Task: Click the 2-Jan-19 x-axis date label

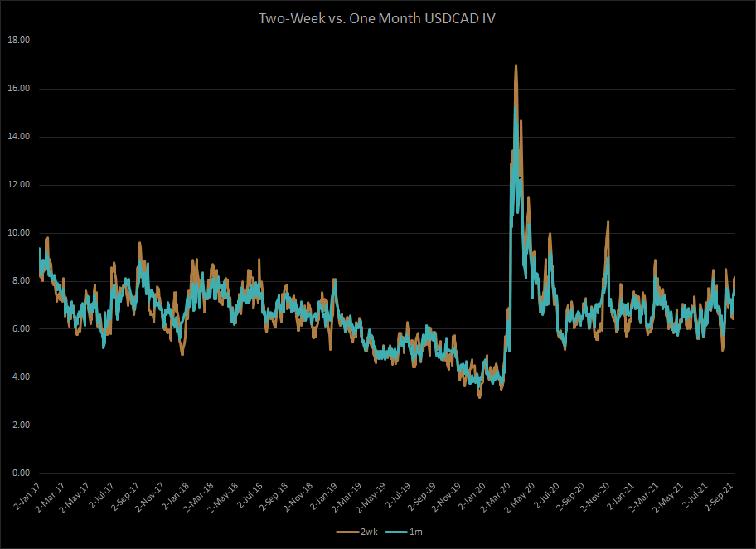Action: coord(323,495)
